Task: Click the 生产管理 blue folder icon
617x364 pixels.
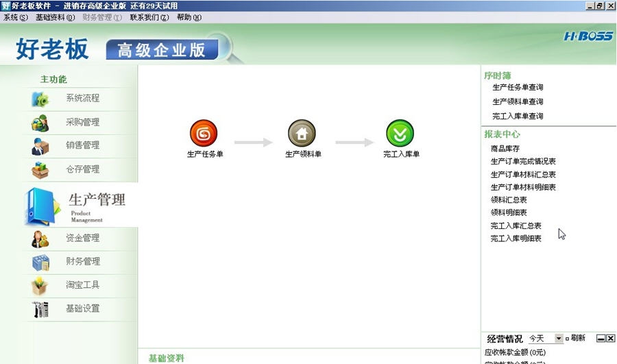Action: 42,206
